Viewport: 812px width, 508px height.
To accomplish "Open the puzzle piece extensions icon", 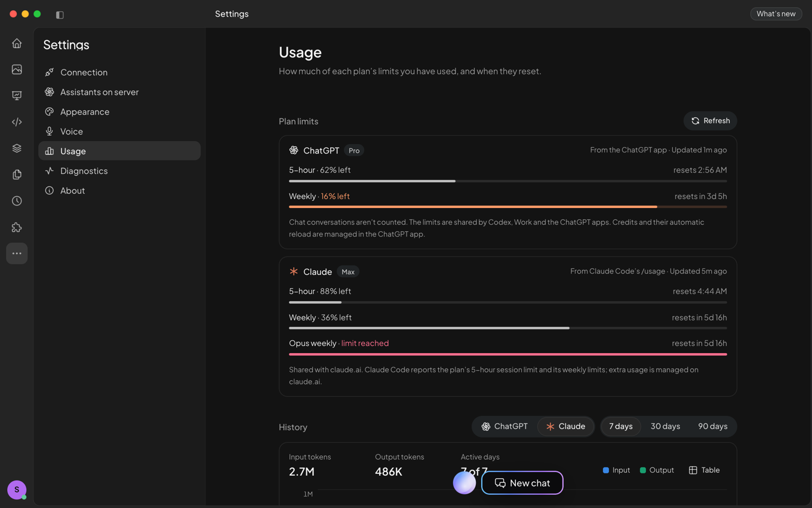I will click(x=17, y=227).
